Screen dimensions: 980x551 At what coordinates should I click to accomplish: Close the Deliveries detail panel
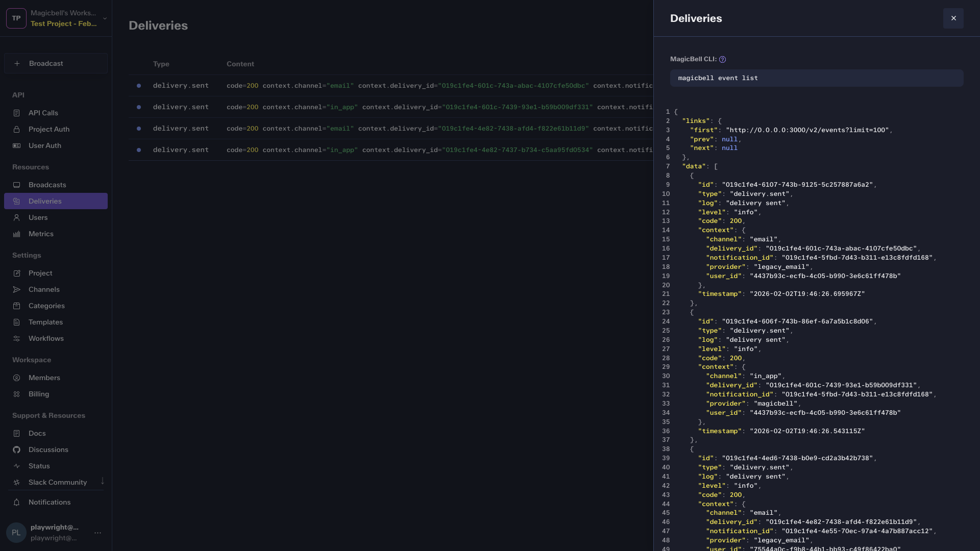click(x=953, y=18)
